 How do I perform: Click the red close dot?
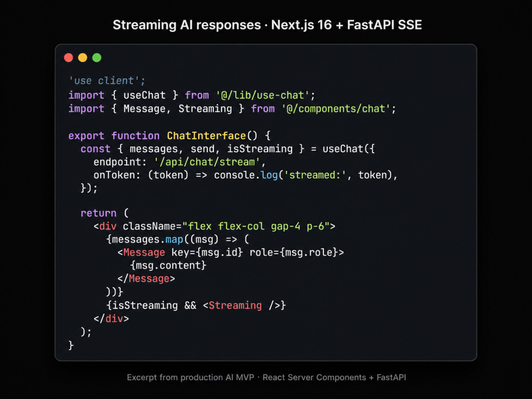[x=69, y=57]
